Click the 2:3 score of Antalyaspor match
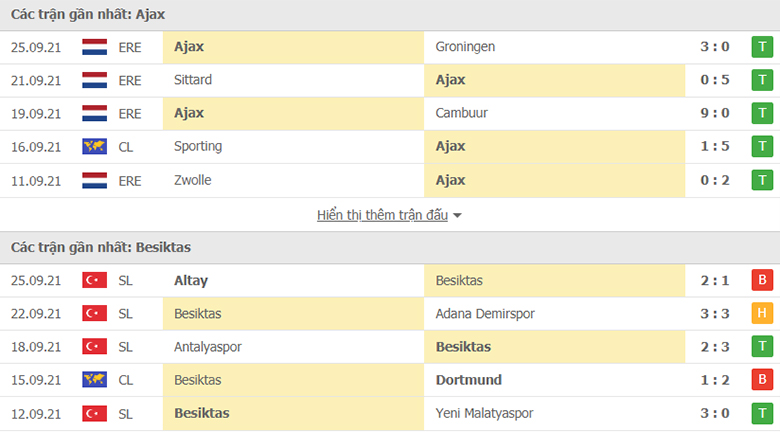 click(715, 347)
